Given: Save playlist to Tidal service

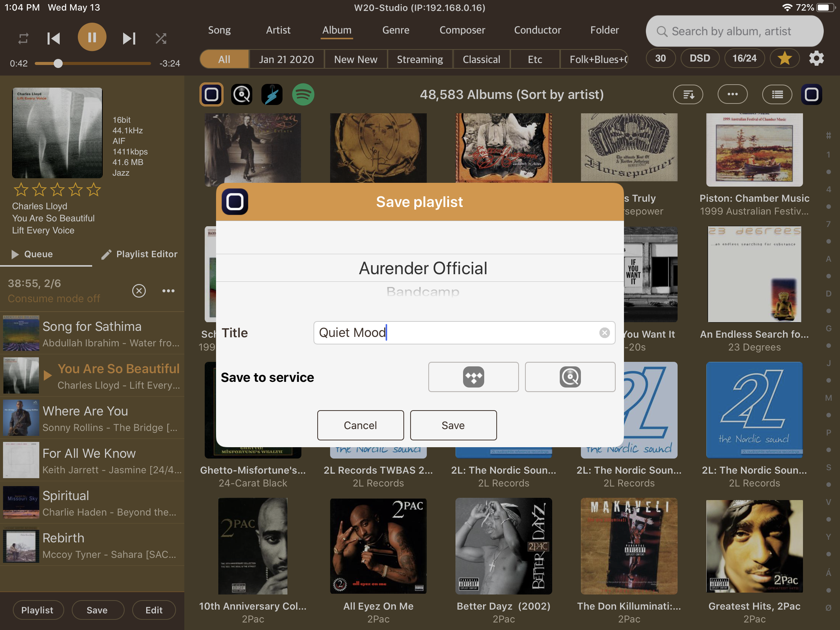Looking at the screenshot, I should 473,377.
